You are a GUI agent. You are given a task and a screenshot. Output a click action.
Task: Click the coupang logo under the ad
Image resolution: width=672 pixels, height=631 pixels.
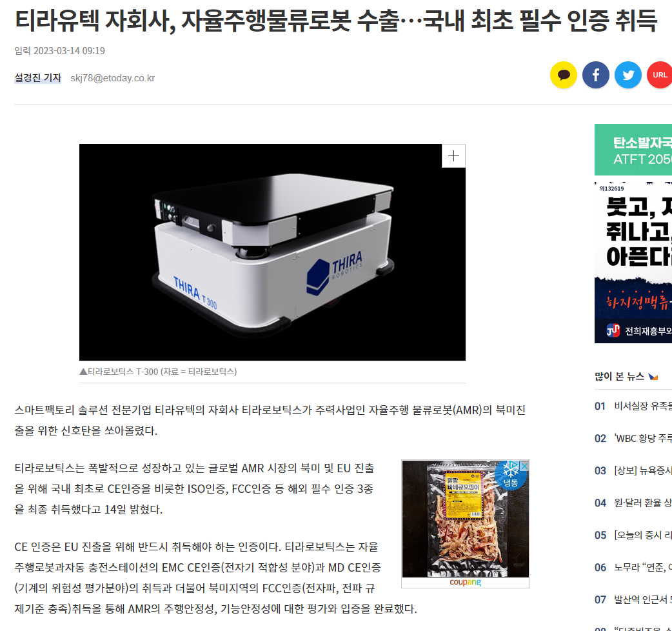tap(466, 582)
